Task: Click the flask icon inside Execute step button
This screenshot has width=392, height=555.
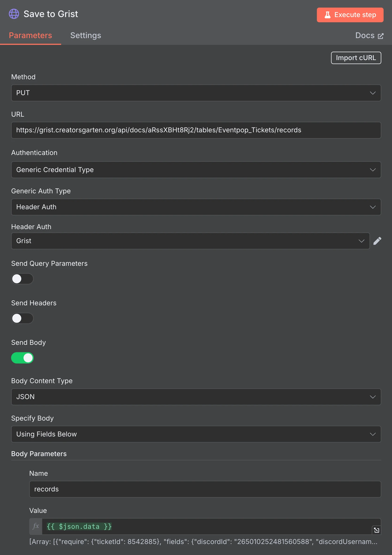Action: pos(328,15)
